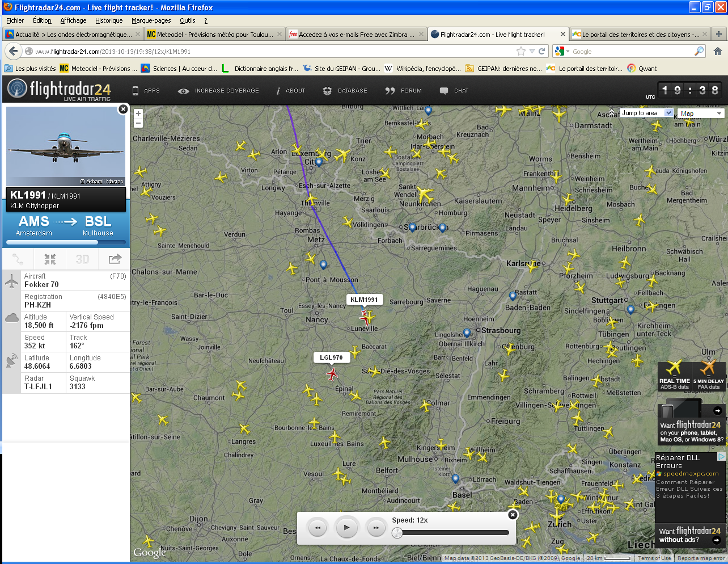
Task: Close the KL1991 flight info panel
Action: [123, 109]
